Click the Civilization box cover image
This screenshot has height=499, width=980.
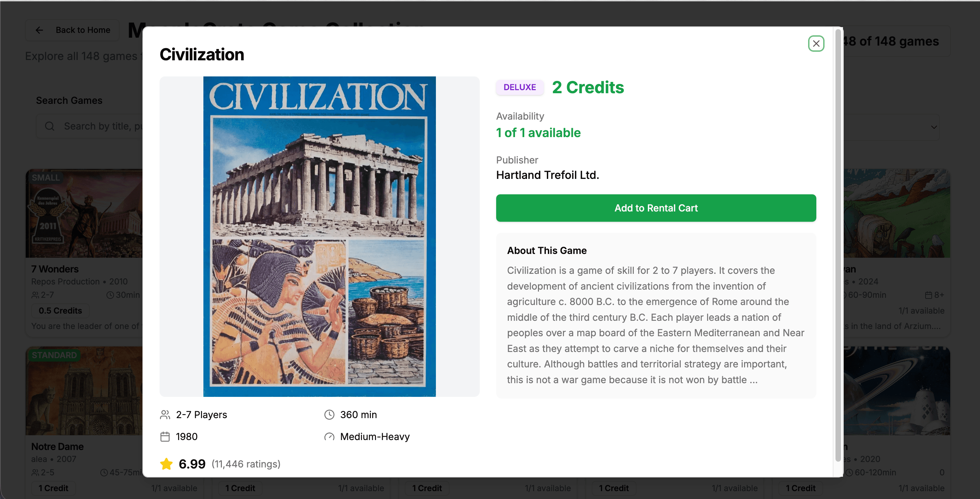click(319, 236)
